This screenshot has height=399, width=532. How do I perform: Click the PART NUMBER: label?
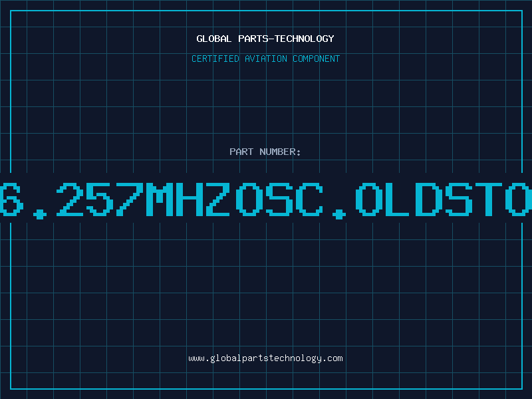click(x=265, y=152)
